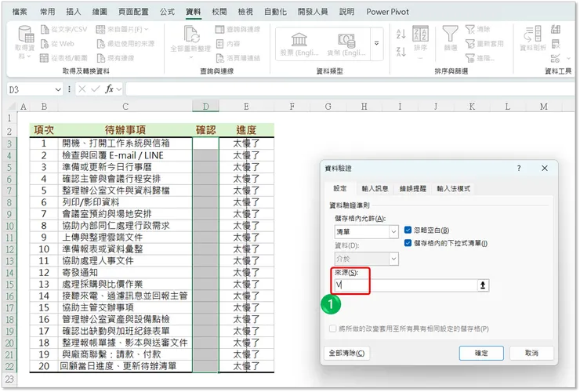Click the 全部清除 button
580x392 pixels.
(x=346, y=353)
